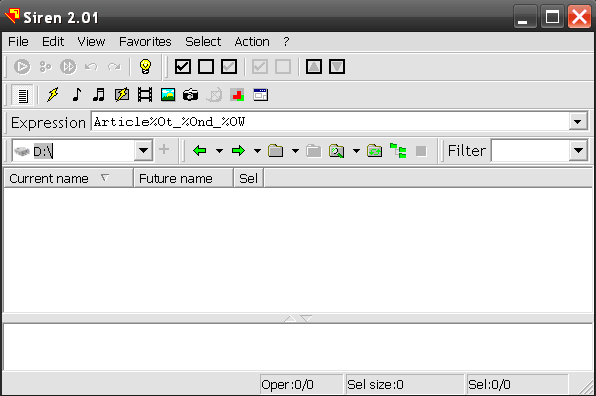Image resolution: width=596 pixels, height=396 pixels.
Task: Click the green forward arrow
Action: click(238, 151)
